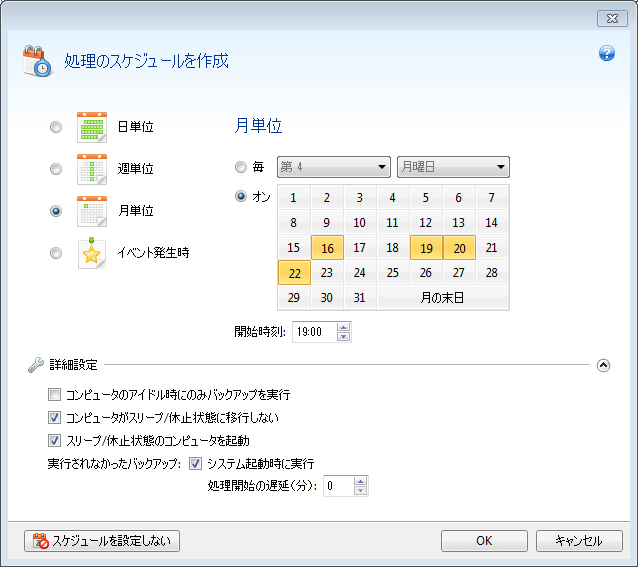
Task: Click the event trigger (イベント発生時) star icon
Action: point(92,253)
